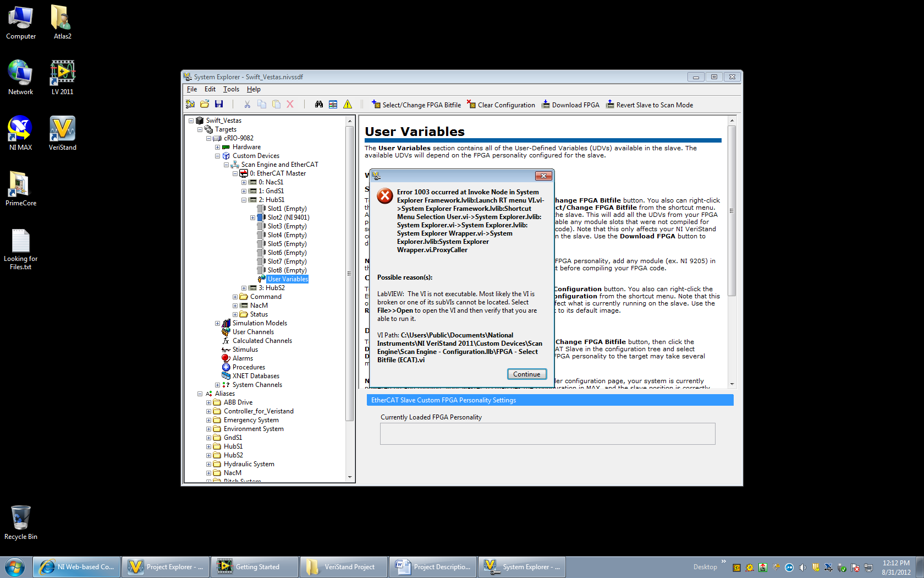
Task: Select User Variables in the tree
Action: tap(288, 279)
